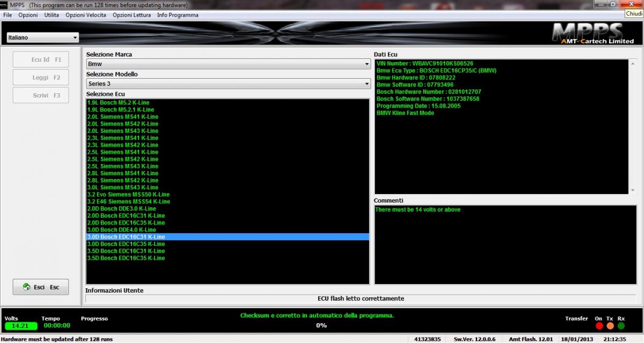Click the Dati Ecu scrollbar down arrow
Image resolution: width=644 pixels, height=343 pixels.
633,190
